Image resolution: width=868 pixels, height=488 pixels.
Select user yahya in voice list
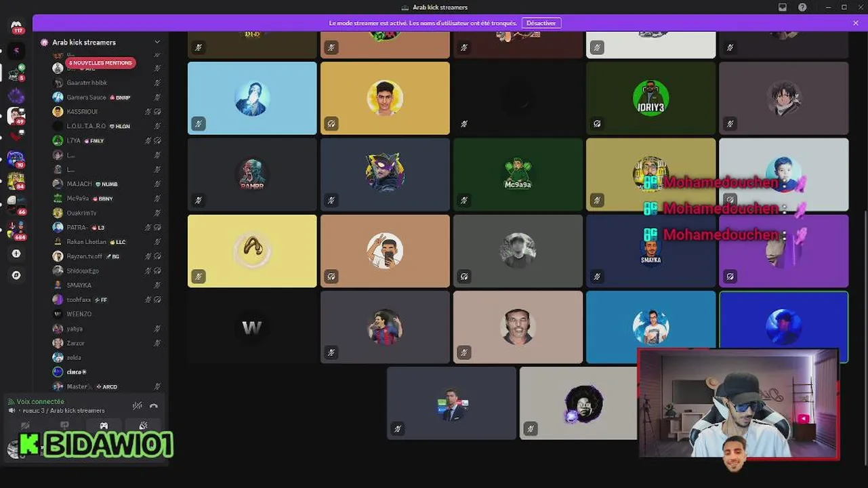pyautogui.click(x=106, y=329)
